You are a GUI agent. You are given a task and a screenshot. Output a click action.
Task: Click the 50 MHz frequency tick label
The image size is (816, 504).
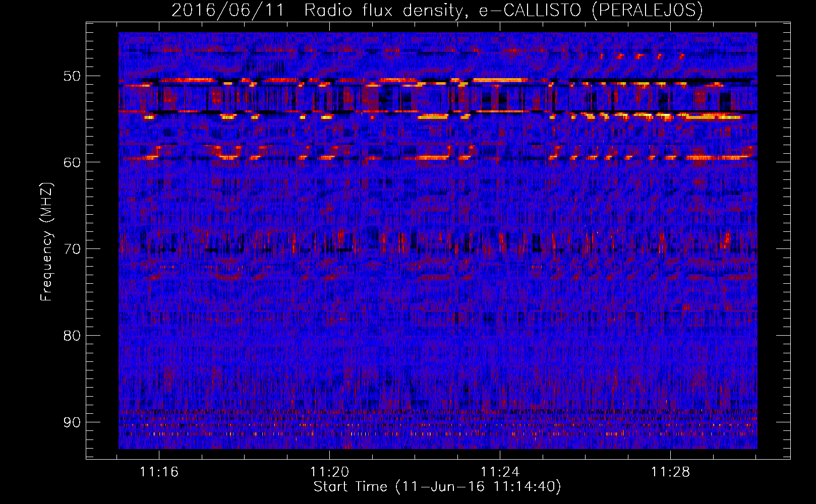pyautogui.click(x=72, y=76)
